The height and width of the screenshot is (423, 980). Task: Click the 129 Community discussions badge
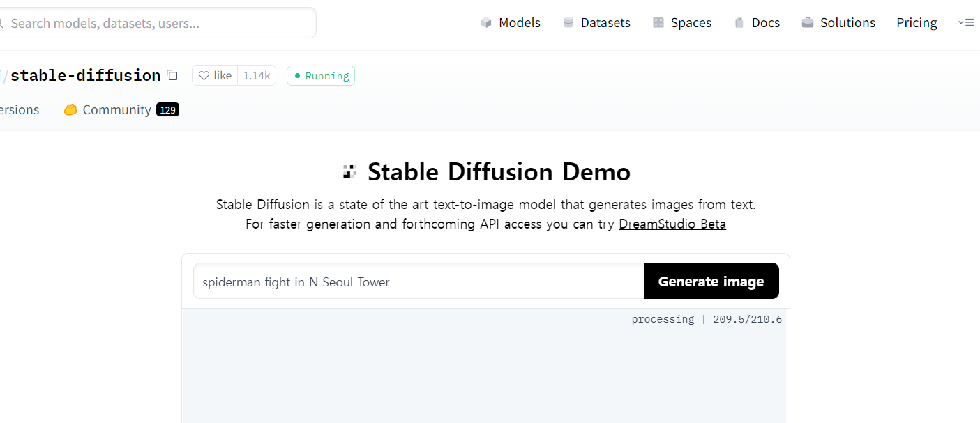pos(168,110)
